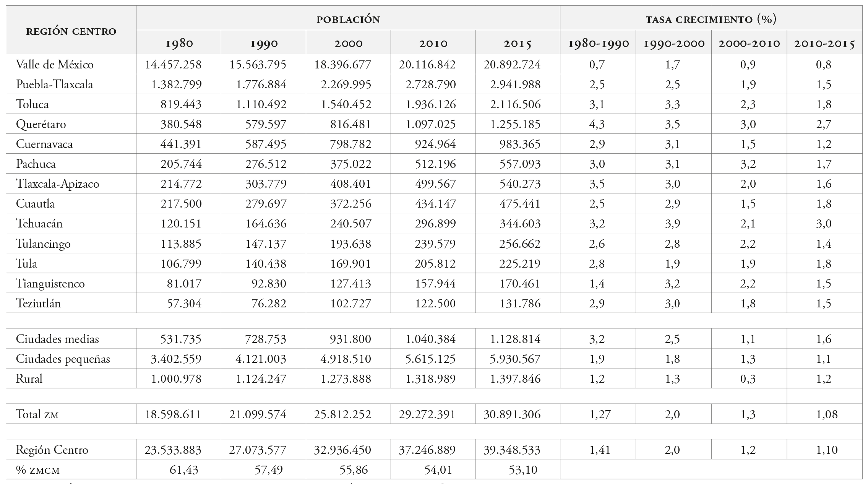The width and height of the screenshot is (868, 484).
Task: Select the Tlaxcala-Apizaco row label
Action: pos(57,184)
